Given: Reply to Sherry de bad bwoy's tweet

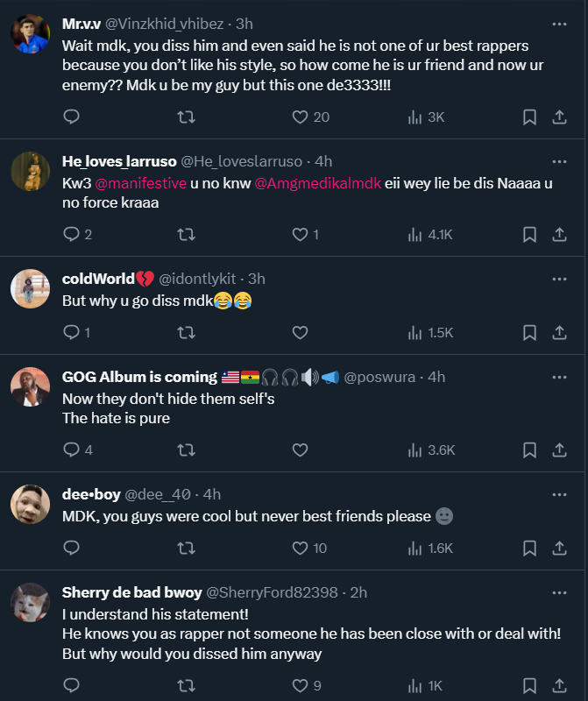Looking at the screenshot, I should click(x=72, y=684).
